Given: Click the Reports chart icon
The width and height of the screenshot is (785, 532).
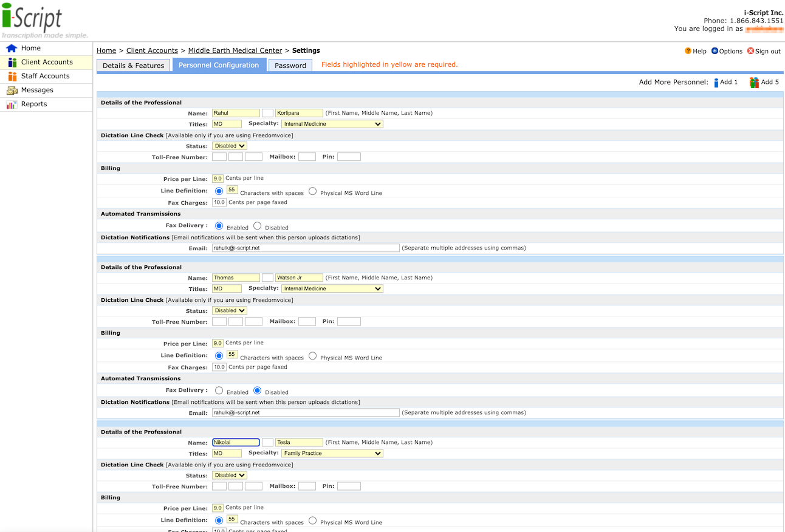Looking at the screenshot, I should tap(12, 104).
